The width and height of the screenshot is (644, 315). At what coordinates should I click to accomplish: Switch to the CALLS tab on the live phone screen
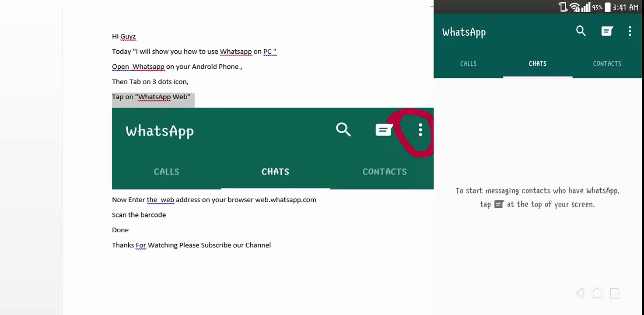tap(468, 63)
